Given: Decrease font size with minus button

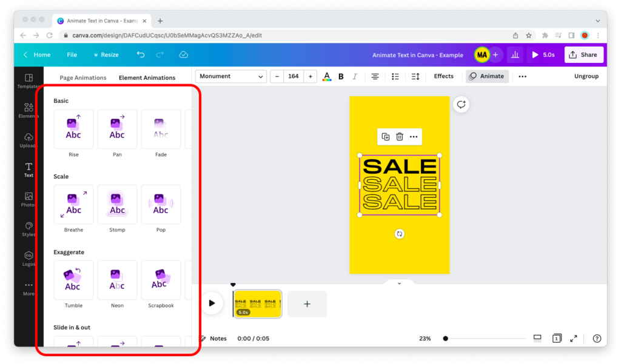Looking at the screenshot, I should point(277,76).
